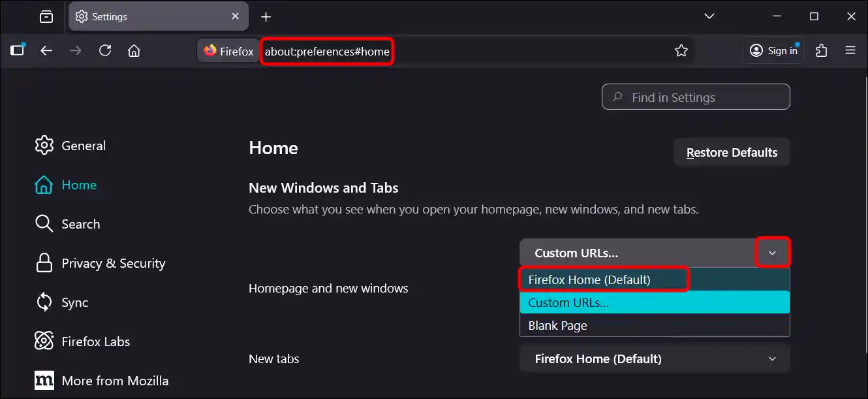This screenshot has width=868, height=399.
Task: Select More from Mozilla section
Action: point(115,380)
